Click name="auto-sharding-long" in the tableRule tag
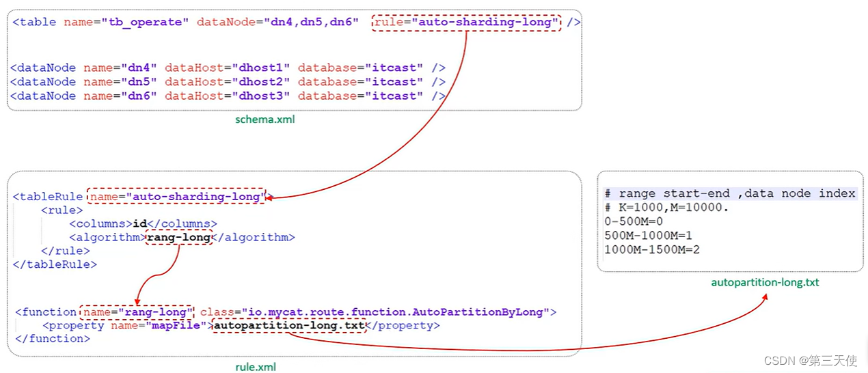Image resolution: width=868 pixels, height=373 pixels. 177,197
